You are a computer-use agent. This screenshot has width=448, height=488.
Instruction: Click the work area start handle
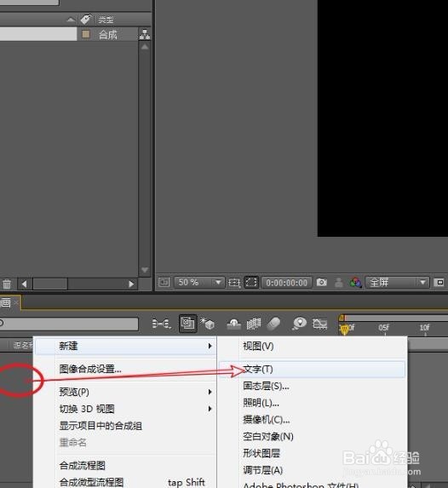342,318
